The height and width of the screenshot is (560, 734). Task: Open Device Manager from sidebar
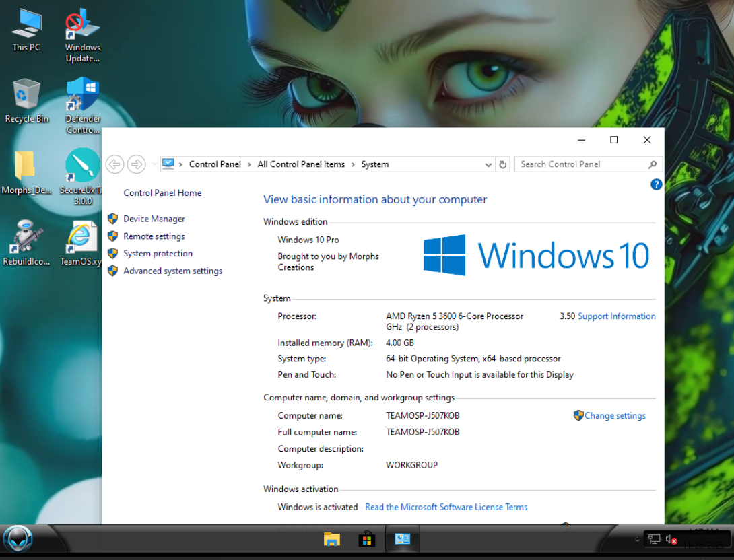(154, 219)
